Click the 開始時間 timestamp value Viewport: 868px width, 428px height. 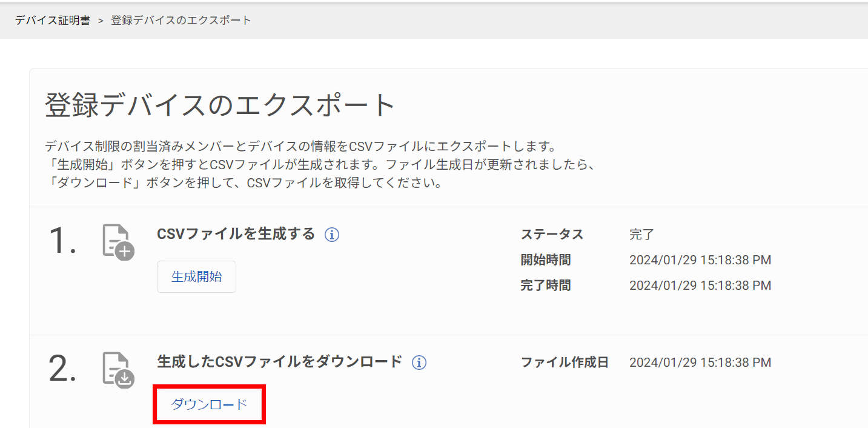700,260
